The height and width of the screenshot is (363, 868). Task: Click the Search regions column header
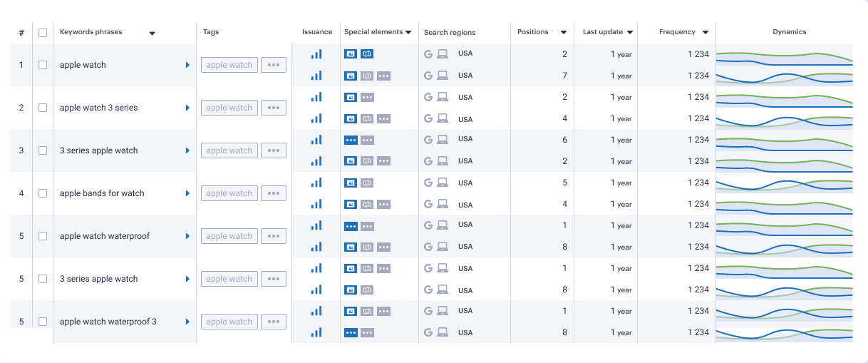[x=450, y=32]
